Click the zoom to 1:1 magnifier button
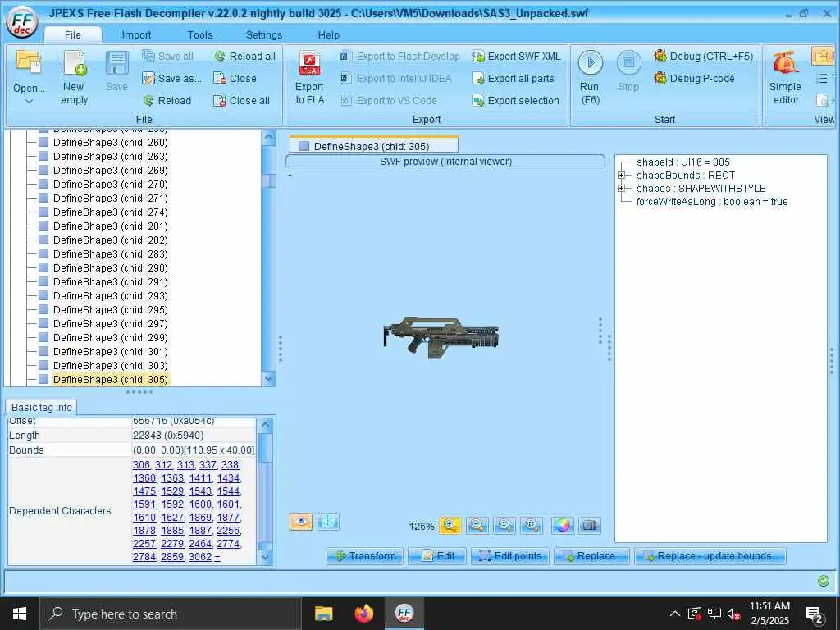 504,526
